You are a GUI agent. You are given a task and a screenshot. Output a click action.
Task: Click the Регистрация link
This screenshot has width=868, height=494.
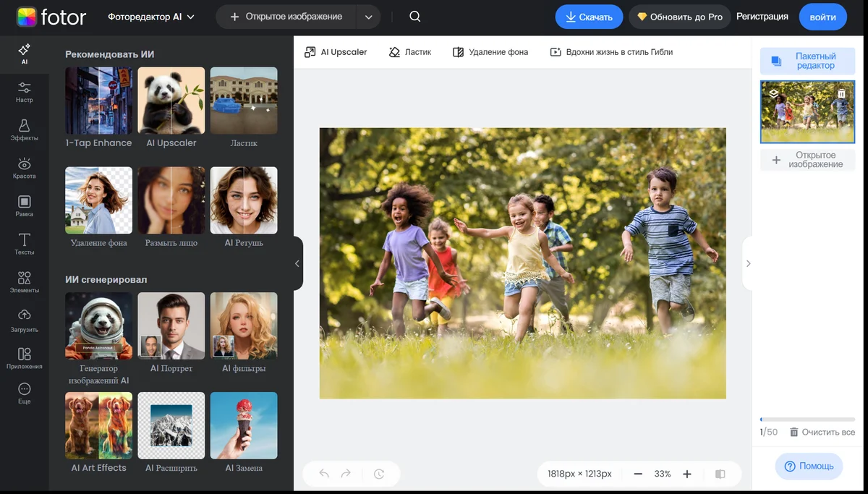tap(762, 16)
